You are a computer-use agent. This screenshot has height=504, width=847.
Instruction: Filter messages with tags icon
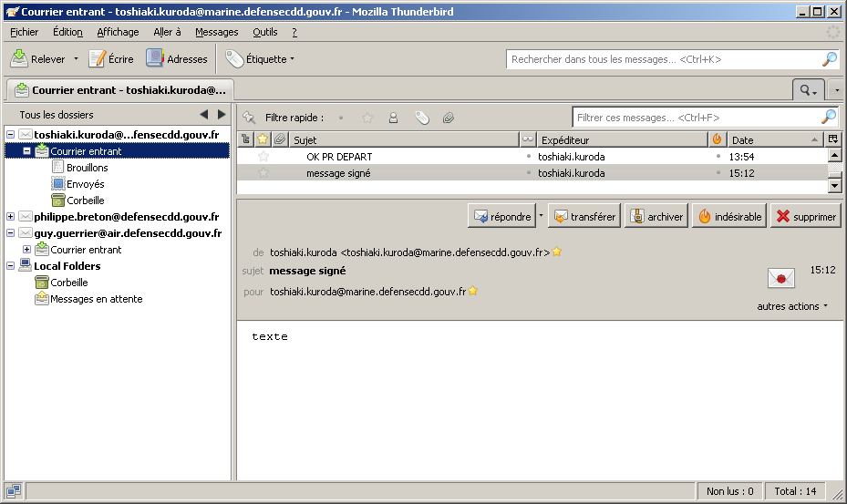pos(421,118)
